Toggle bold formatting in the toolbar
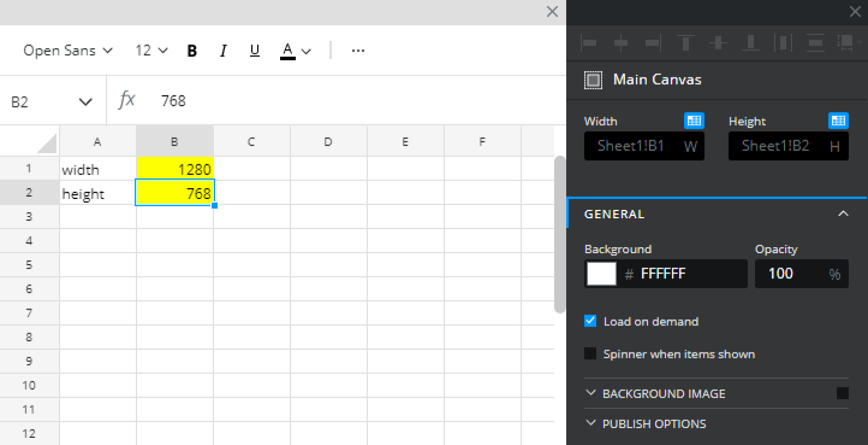 (x=192, y=51)
